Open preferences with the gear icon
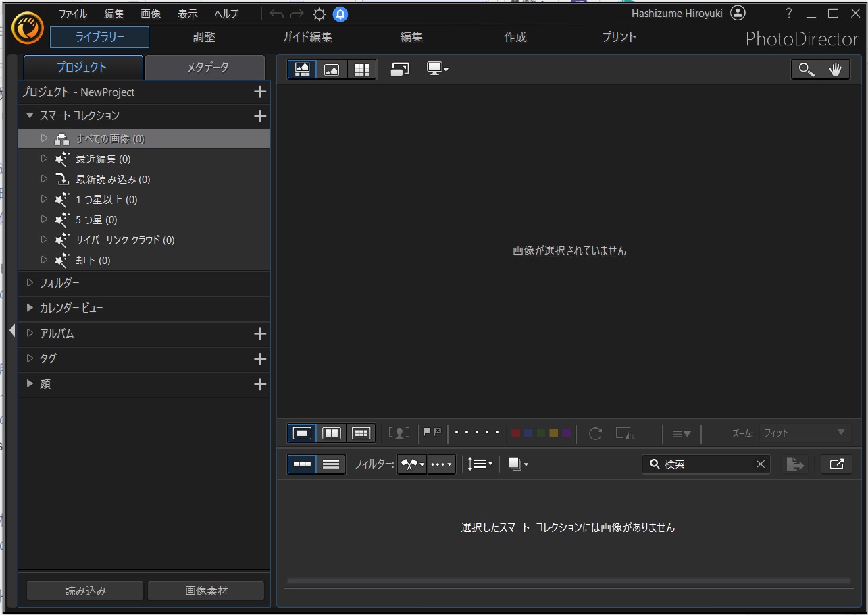This screenshot has height=615, width=868. 319,14
